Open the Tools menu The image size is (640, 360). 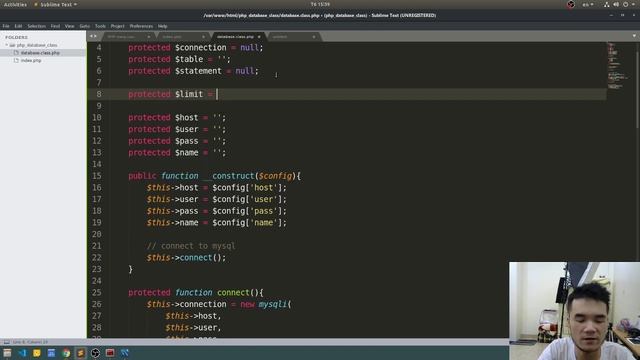click(100, 26)
